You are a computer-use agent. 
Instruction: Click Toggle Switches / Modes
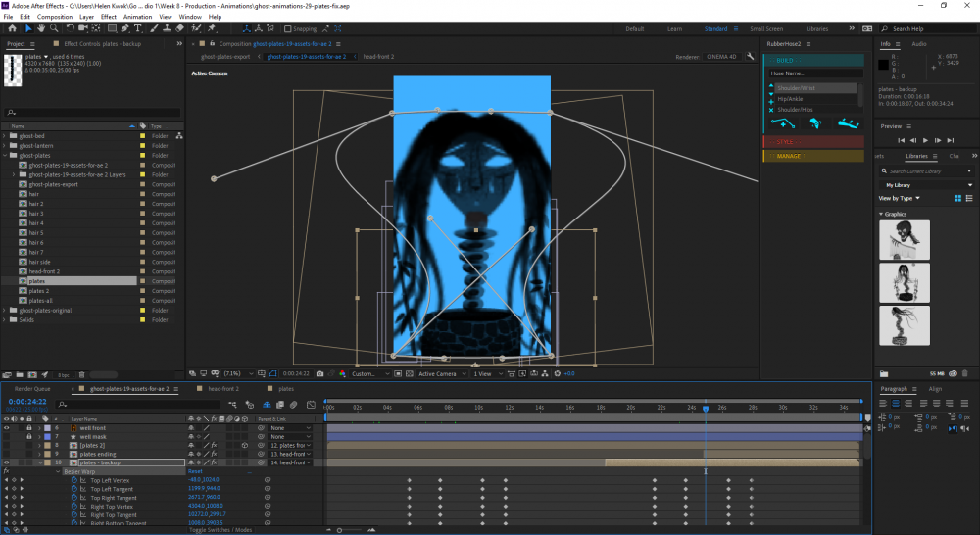[220, 530]
